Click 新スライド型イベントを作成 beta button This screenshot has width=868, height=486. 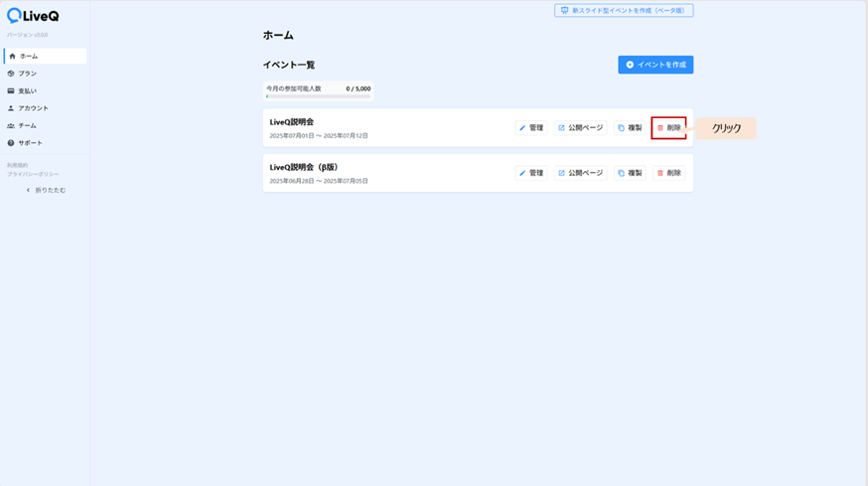(624, 11)
